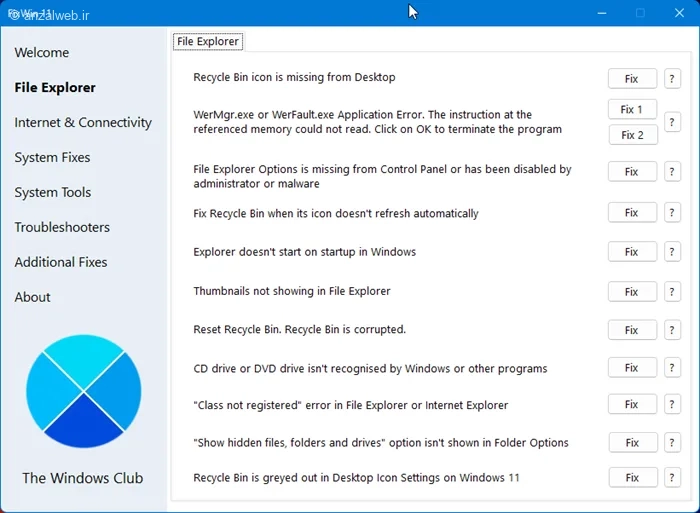Click ? next to CD drive not recognised
The image size is (700, 513).
[x=672, y=368]
